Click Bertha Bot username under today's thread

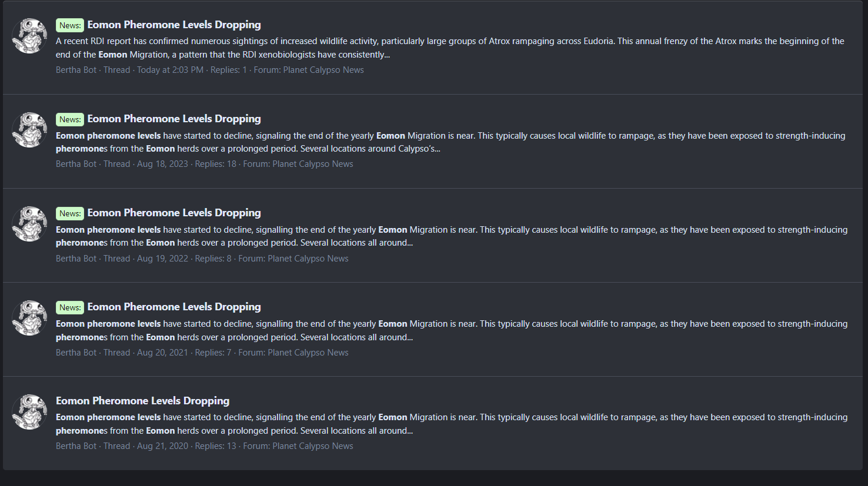point(76,70)
